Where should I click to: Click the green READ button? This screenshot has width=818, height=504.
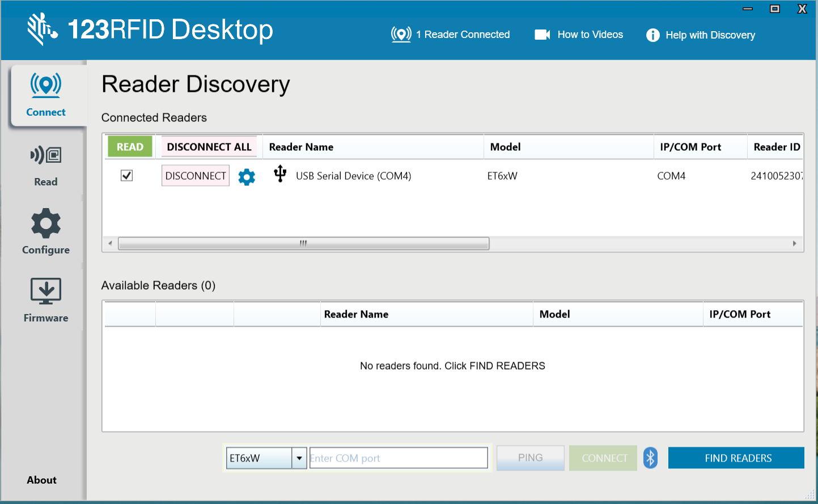pos(130,147)
